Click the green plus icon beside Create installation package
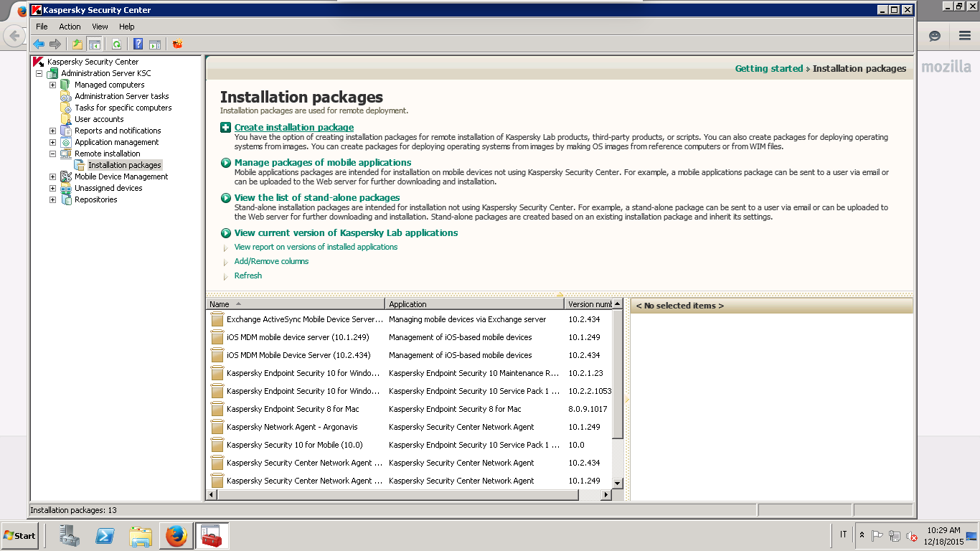The height and width of the screenshot is (551, 980). coord(226,128)
